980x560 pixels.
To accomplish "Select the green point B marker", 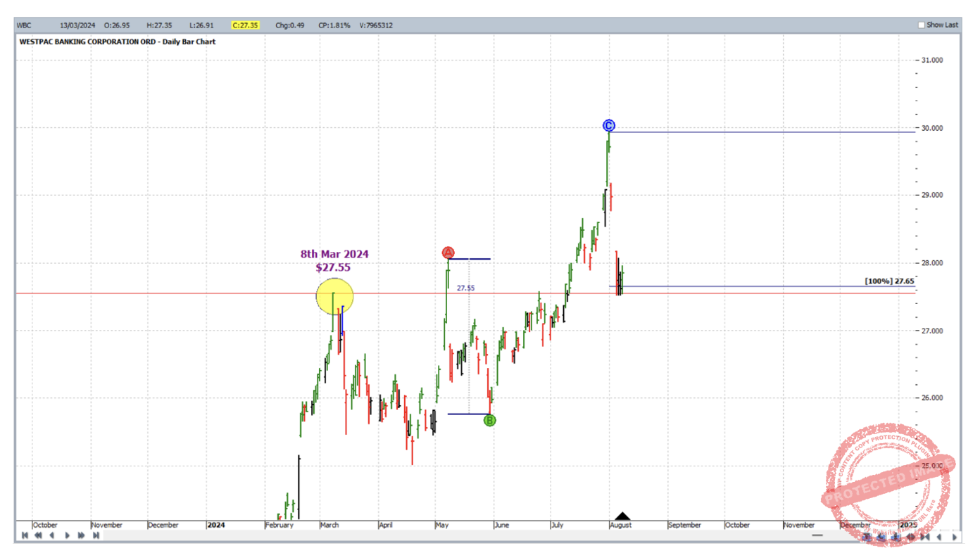I will click(x=490, y=421).
